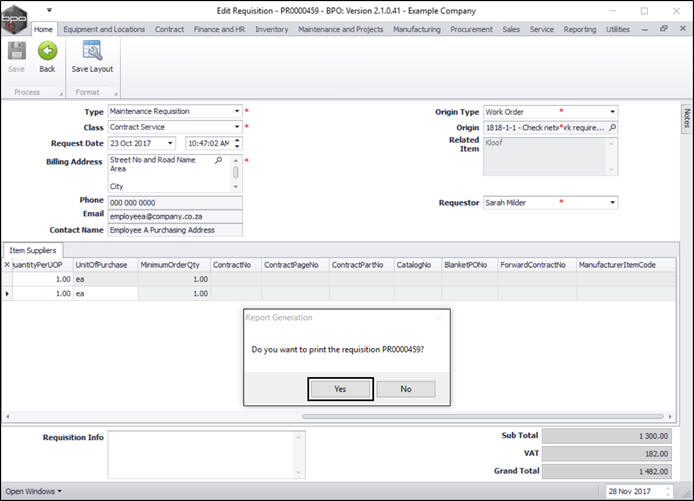The image size is (694, 501).
Task: Open the Manufacturing tab
Action: point(416,29)
